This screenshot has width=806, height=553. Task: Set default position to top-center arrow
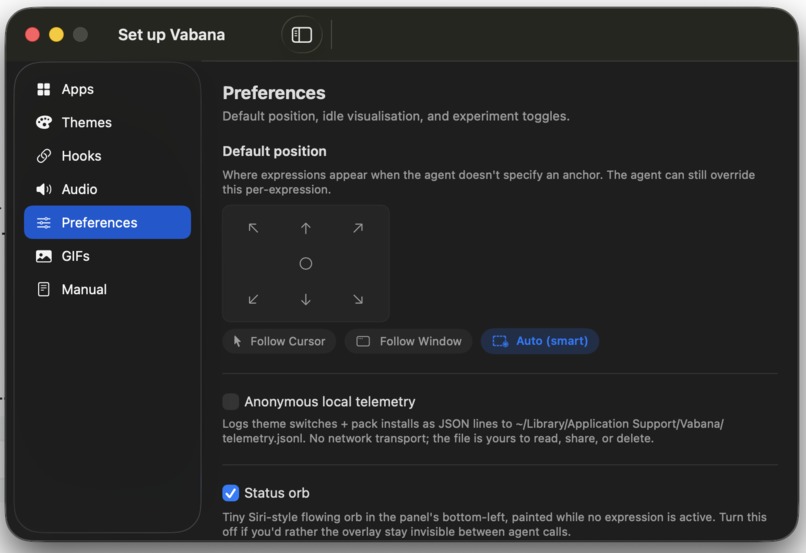coord(306,228)
